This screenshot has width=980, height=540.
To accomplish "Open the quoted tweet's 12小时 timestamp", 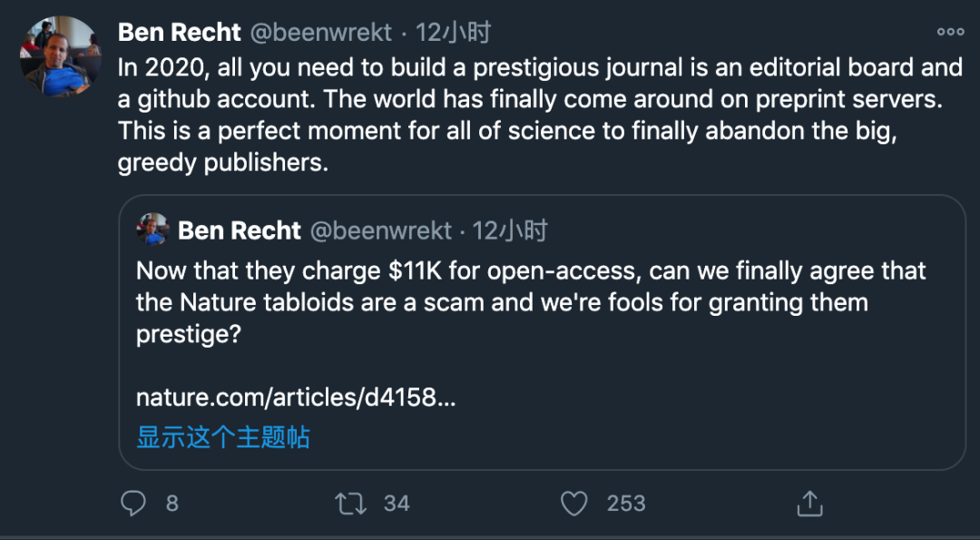I will 511,231.
